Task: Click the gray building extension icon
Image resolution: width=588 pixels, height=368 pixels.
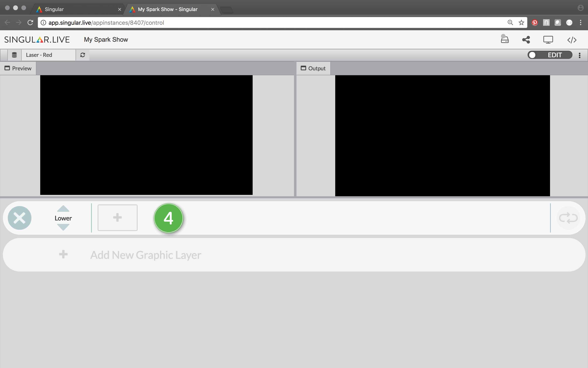Action: click(546, 23)
